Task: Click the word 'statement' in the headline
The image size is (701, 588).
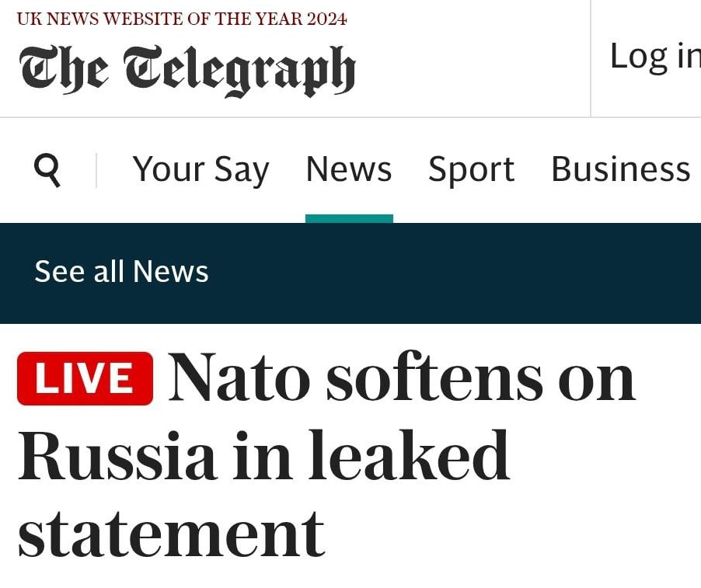Action: (171, 534)
